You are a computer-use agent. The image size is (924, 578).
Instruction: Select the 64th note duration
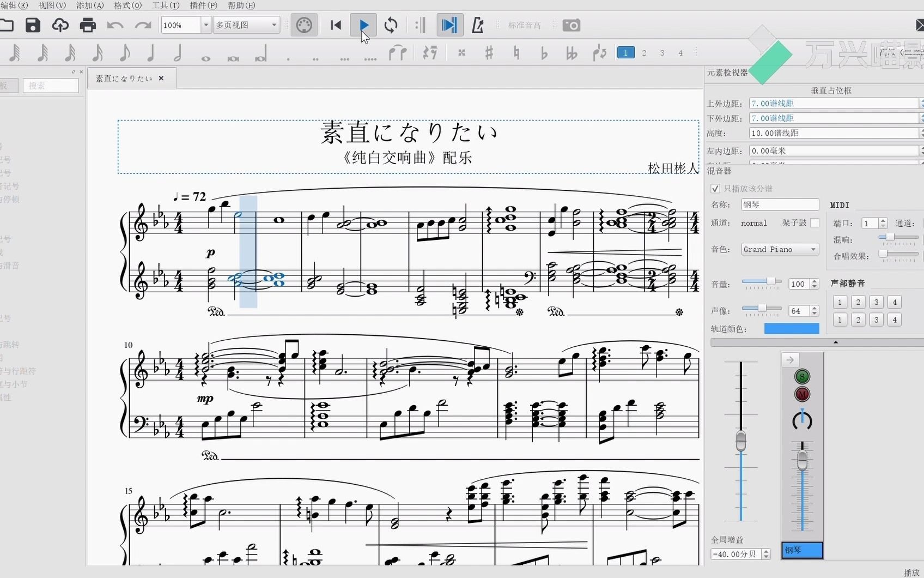pyautogui.click(x=42, y=53)
